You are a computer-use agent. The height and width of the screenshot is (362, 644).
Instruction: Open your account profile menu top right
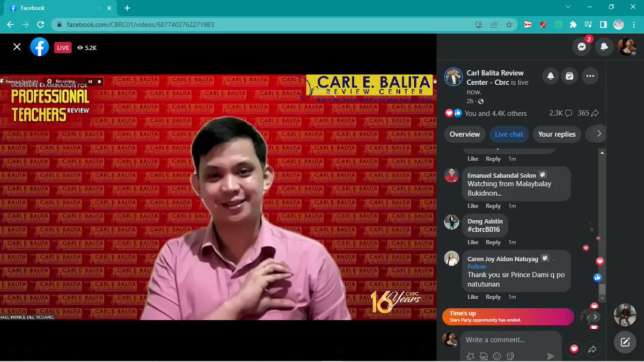[627, 47]
